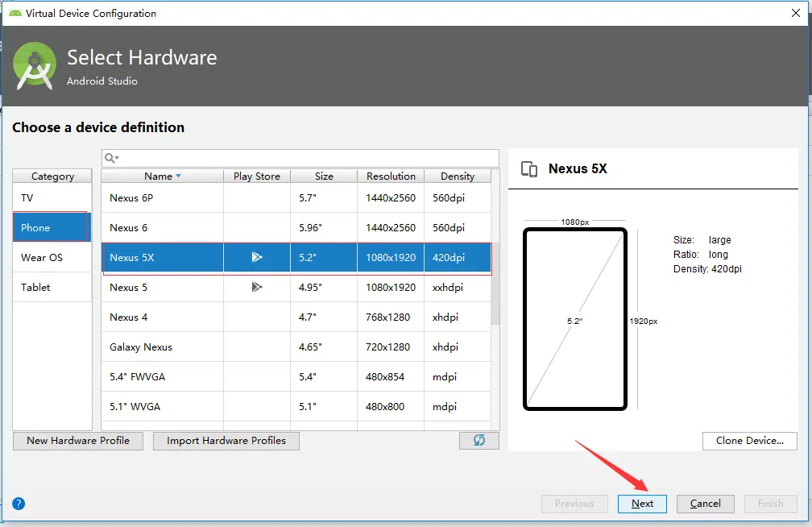812x527 pixels.
Task: Click Import Hardware Profiles button
Action: point(226,441)
